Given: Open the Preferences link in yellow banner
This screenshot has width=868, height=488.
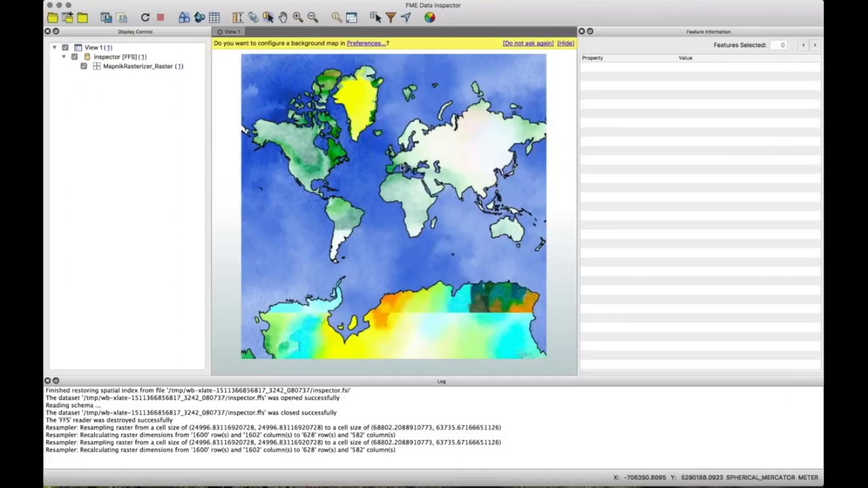Looking at the screenshot, I should click(366, 43).
